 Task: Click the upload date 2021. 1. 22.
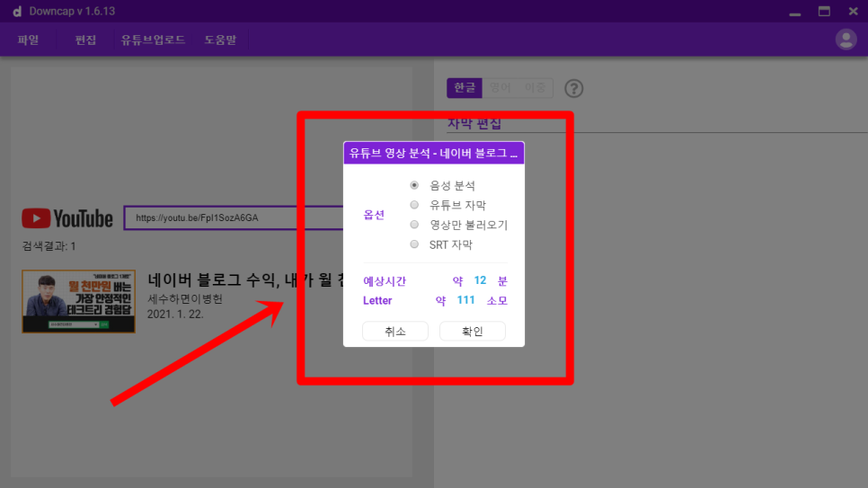[x=175, y=314]
